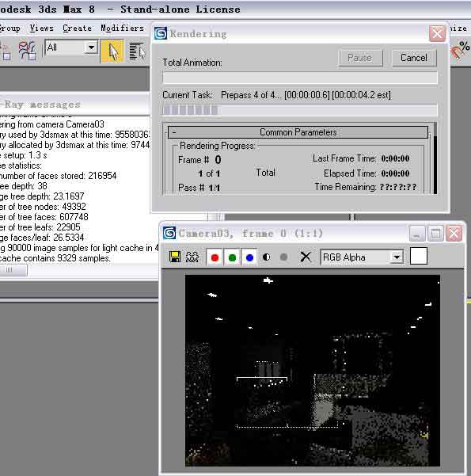Cancel the rendering in progress
This screenshot has width=471, height=476.
click(x=414, y=58)
